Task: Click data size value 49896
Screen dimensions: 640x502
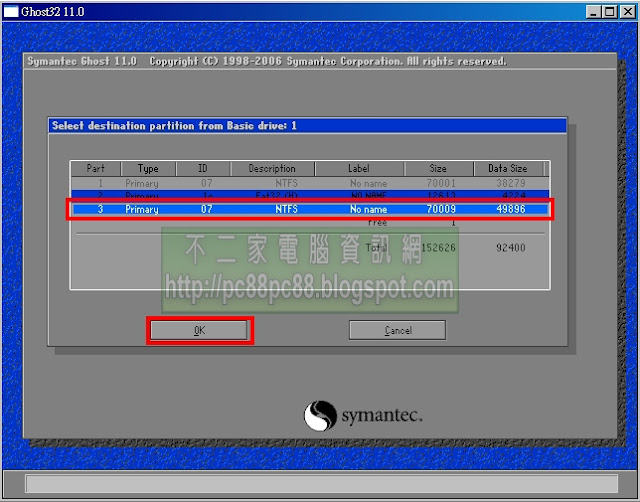Action: point(511,209)
